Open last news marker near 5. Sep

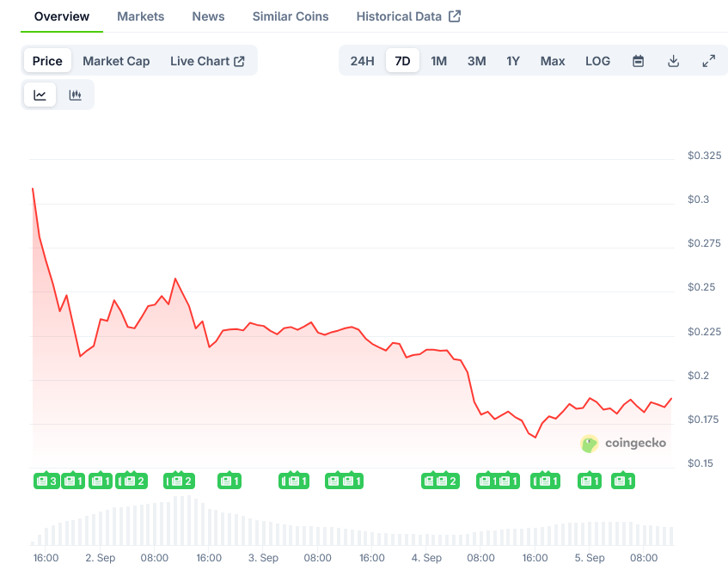click(x=623, y=481)
